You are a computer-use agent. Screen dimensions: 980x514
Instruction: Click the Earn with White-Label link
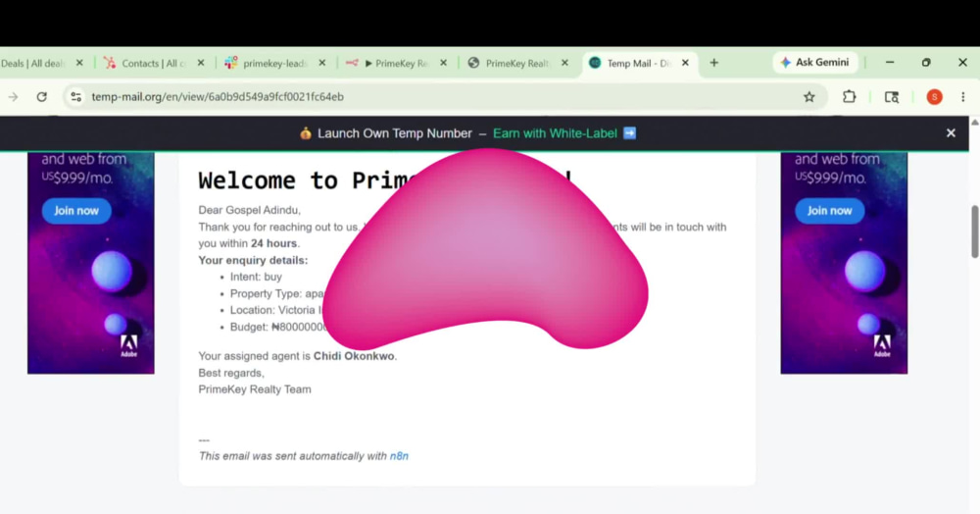(x=555, y=133)
